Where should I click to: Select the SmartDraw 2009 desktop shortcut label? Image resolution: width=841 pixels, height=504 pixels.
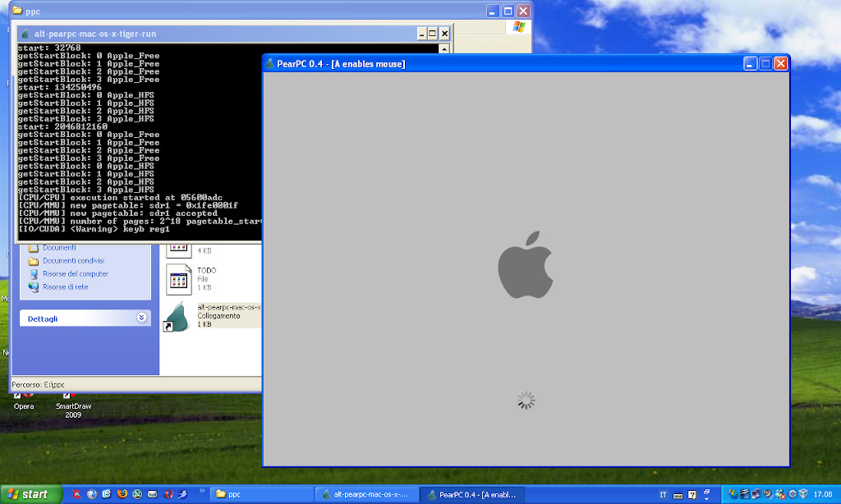click(x=73, y=410)
